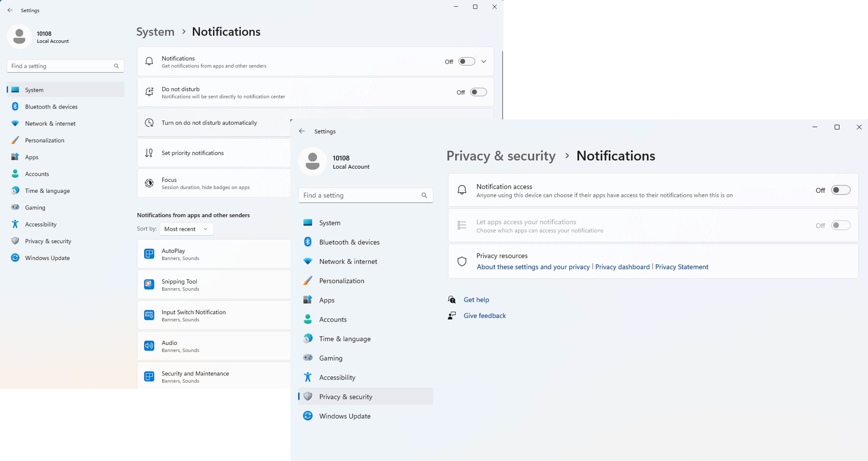
Task: Click the Gaming controller icon in the rear window sidebar
Action: click(15, 207)
